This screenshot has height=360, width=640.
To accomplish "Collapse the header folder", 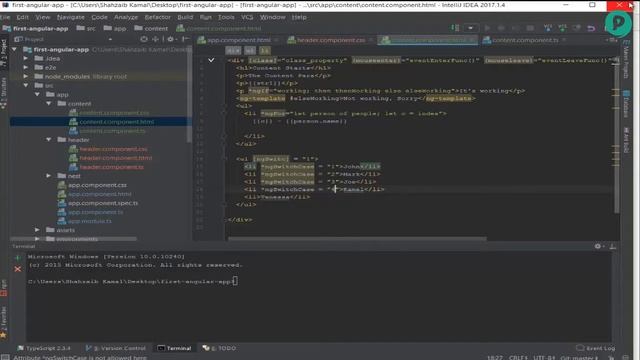I will [x=49, y=140].
